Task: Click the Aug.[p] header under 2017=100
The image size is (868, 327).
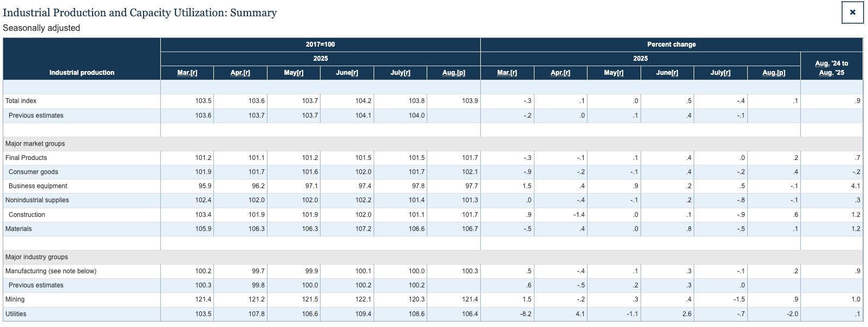Action: pyautogui.click(x=453, y=73)
